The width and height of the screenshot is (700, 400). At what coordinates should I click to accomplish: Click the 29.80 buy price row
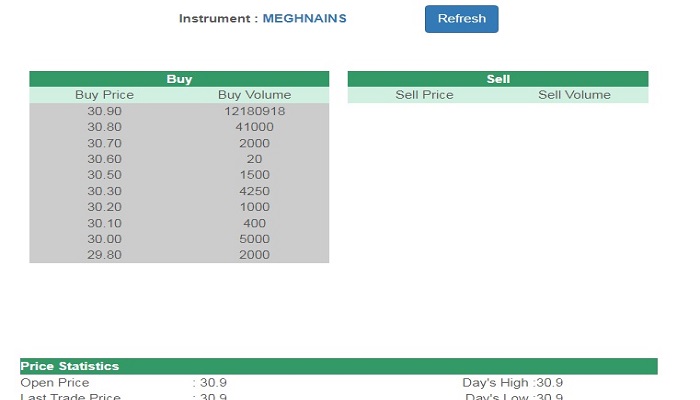tap(179, 255)
